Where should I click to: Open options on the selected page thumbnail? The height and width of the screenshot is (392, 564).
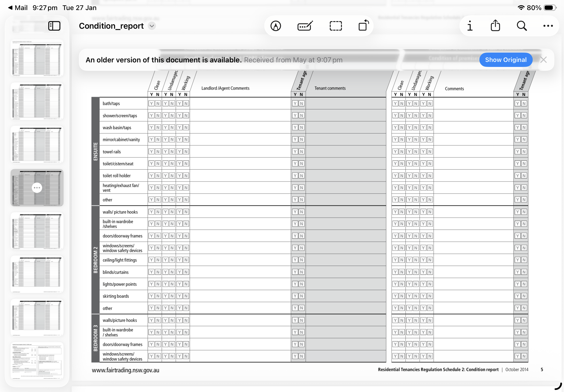[x=37, y=188]
